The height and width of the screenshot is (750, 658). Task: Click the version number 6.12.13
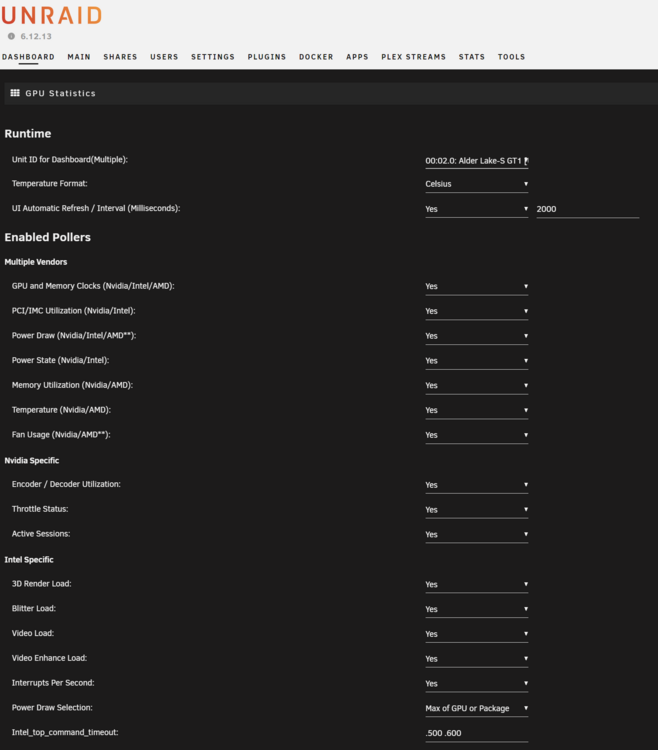[36, 36]
